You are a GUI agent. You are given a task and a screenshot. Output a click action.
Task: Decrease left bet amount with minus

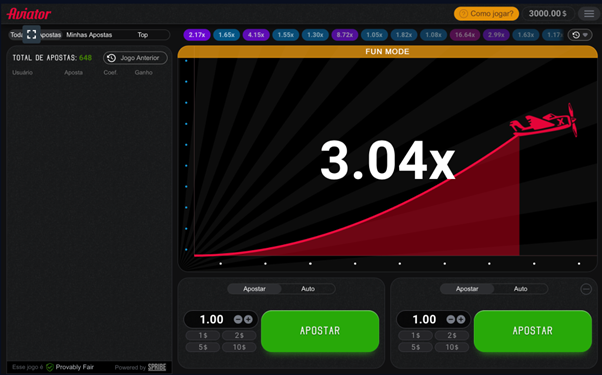point(238,319)
